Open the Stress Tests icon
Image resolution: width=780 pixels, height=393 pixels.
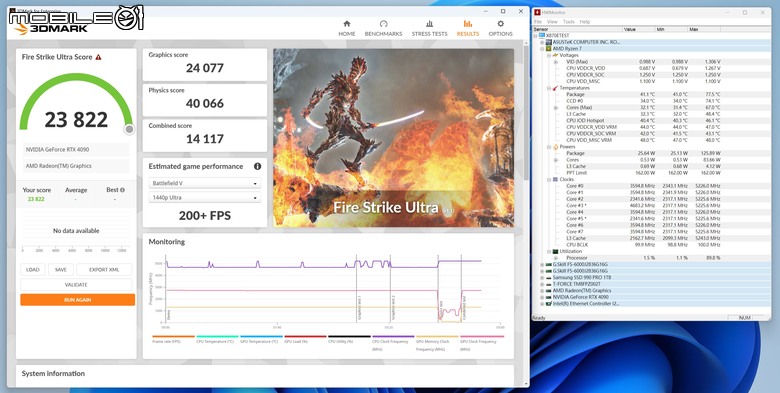429,23
